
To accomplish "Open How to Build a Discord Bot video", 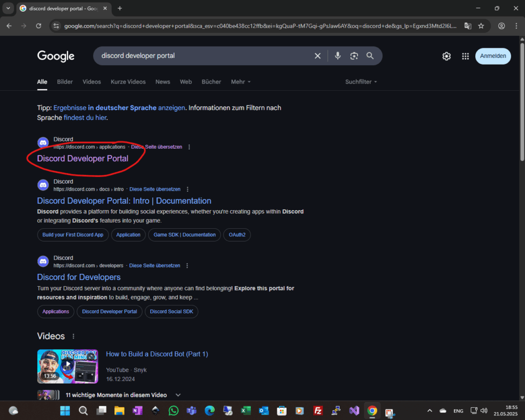I will (x=157, y=354).
